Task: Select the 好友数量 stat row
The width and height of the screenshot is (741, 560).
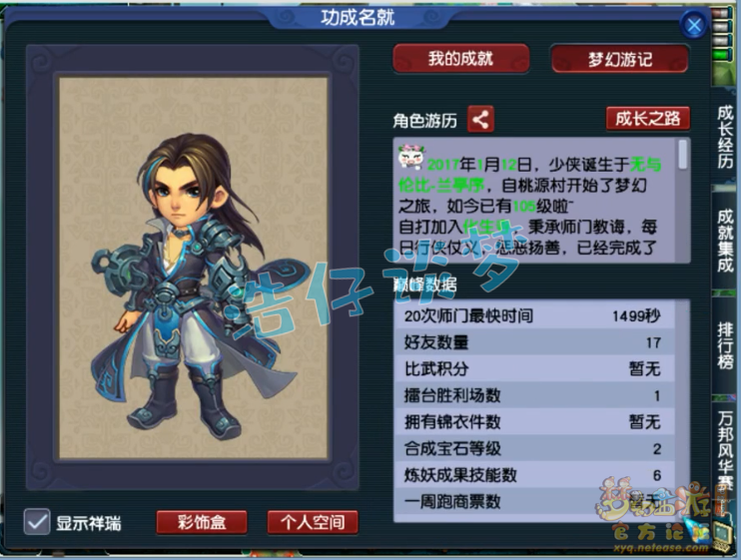Action: [x=532, y=341]
